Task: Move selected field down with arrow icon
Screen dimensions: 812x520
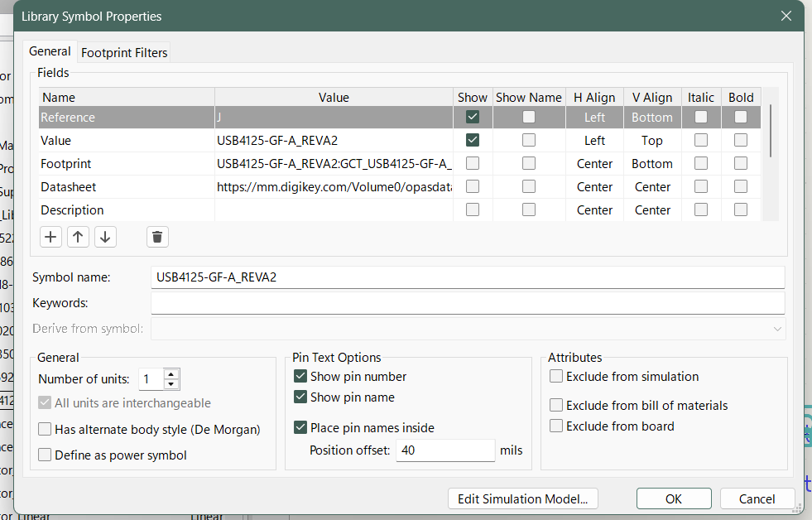Action: pos(105,238)
